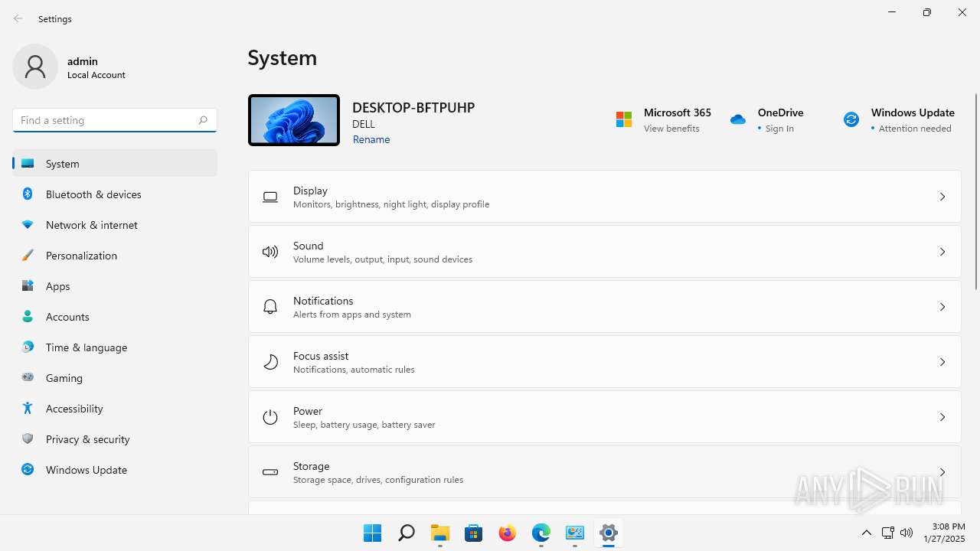Screen dimensions: 980x551
Task: Go to Personalization settings
Action: click(115, 256)
